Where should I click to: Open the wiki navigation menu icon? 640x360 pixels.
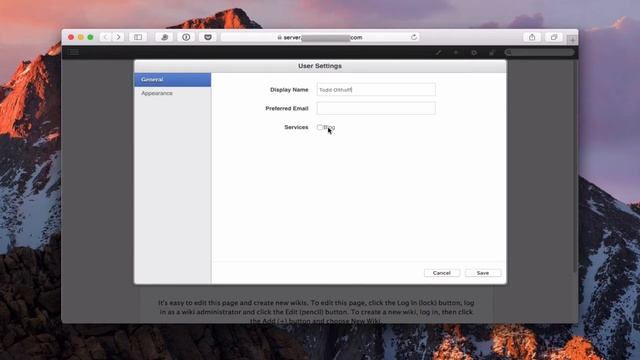click(74, 52)
